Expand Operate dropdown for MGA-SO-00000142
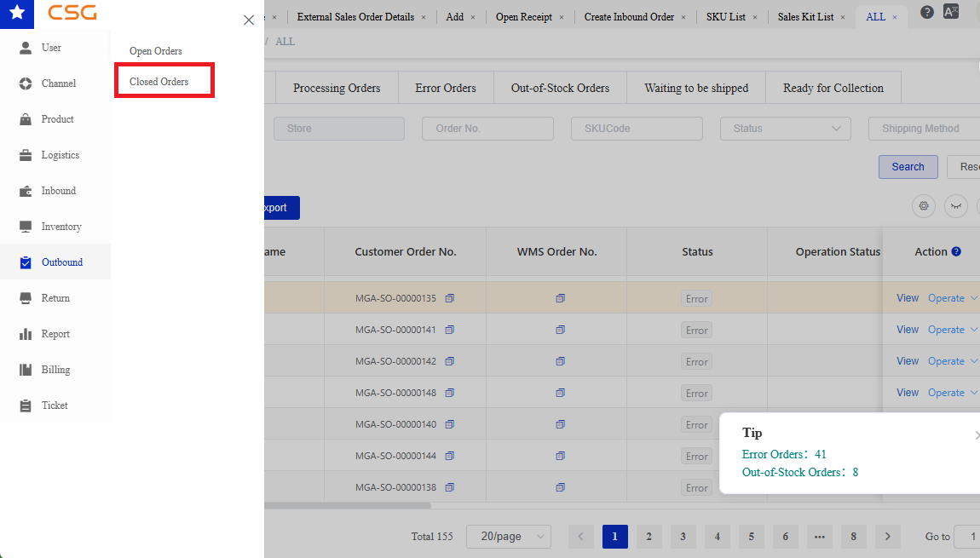This screenshot has height=558, width=980. coord(952,361)
